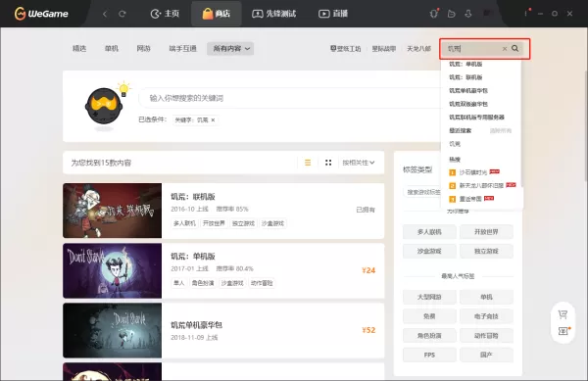Screen dimensions: 588x381
Task: Switch to grid view layout icon
Action: pos(328,163)
